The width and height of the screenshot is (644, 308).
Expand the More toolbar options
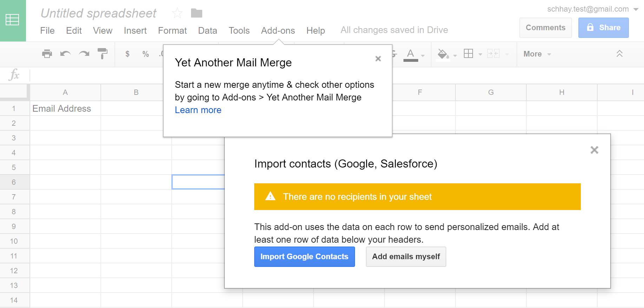[537, 54]
